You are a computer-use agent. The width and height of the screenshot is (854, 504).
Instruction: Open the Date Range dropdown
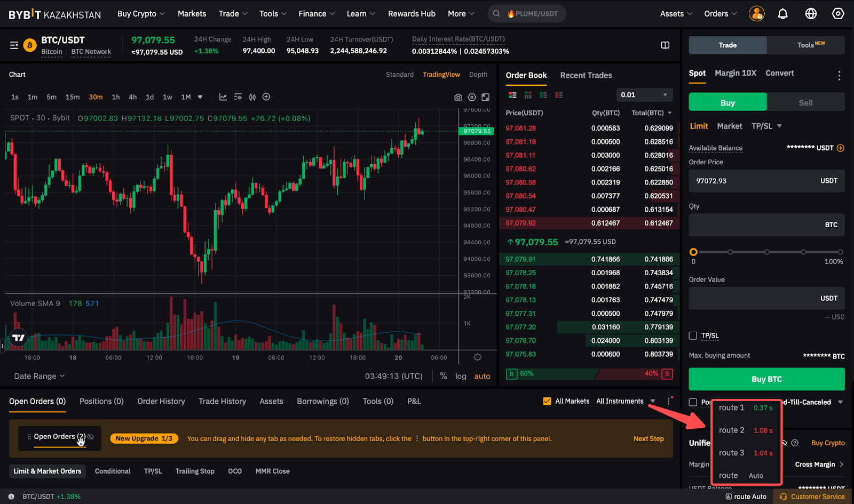click(x=39, y=376)
